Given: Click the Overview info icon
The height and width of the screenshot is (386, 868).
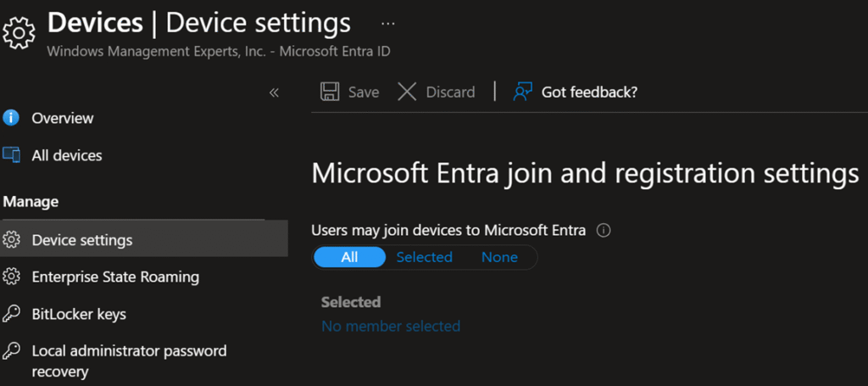Looking at the screenshot, I should click(12, 118).
